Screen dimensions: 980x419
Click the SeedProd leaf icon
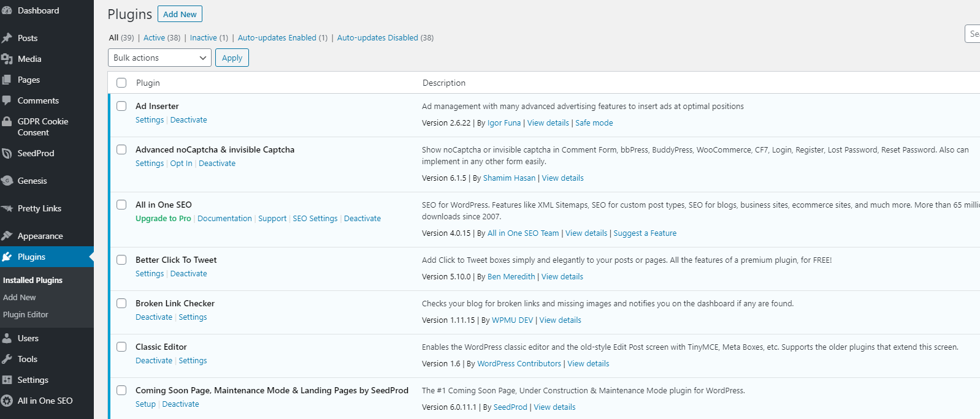[7, 153]
